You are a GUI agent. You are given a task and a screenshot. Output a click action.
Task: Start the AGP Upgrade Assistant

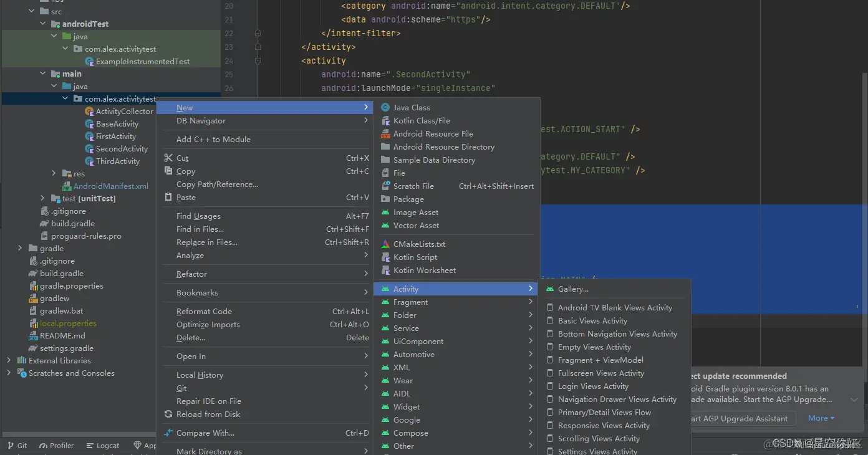[742, 419]
